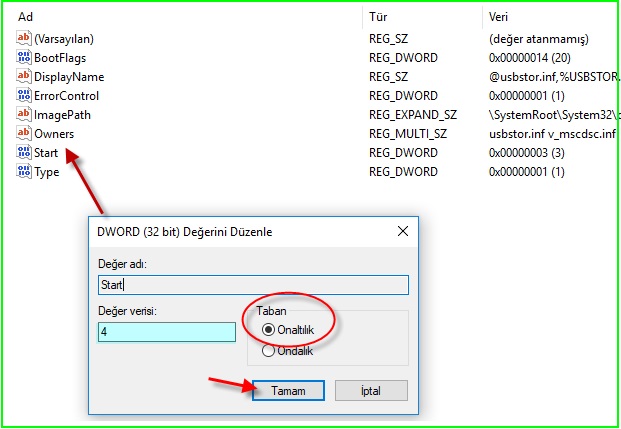Select the Owners entry name

54,134
